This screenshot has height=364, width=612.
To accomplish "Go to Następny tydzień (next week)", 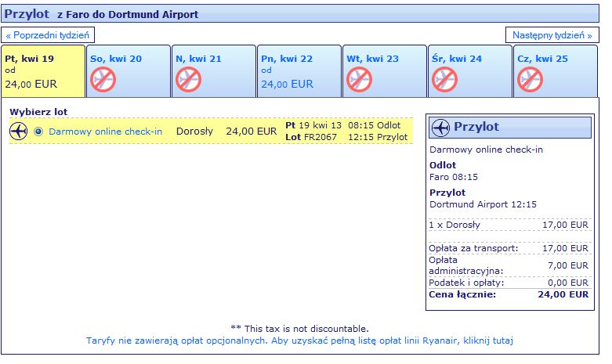I will tap(552, 35).
